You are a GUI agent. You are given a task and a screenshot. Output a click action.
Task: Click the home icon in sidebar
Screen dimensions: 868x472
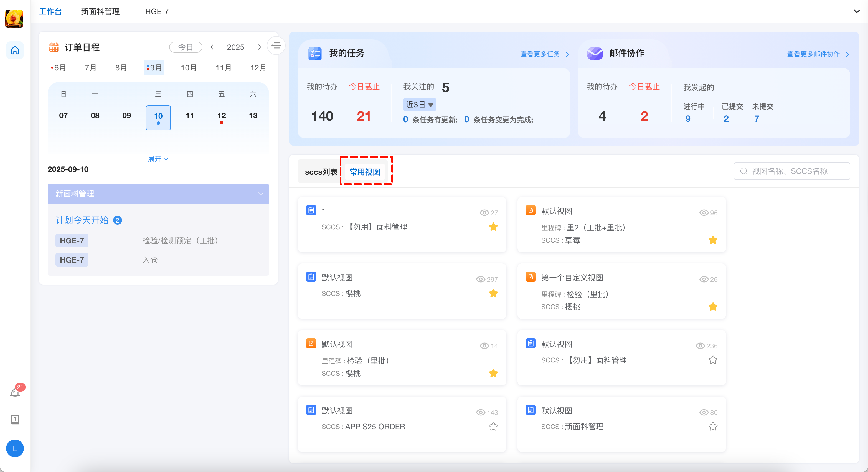15,50
